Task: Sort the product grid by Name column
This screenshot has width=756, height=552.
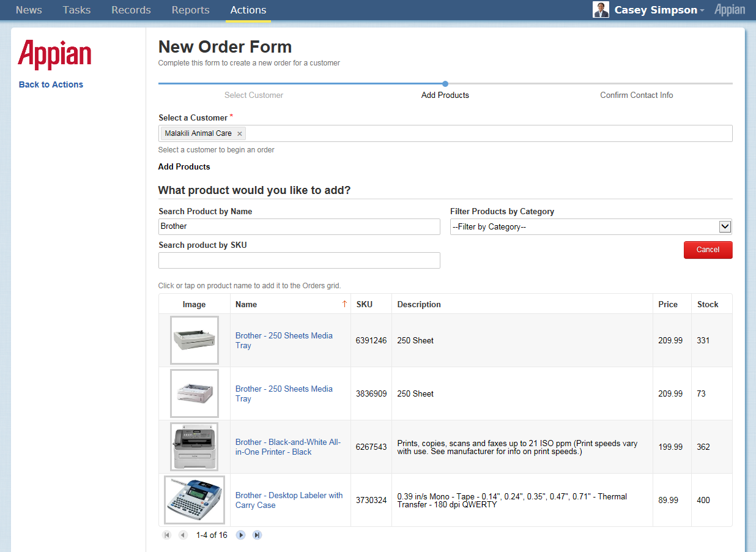Action: (246, 304)
